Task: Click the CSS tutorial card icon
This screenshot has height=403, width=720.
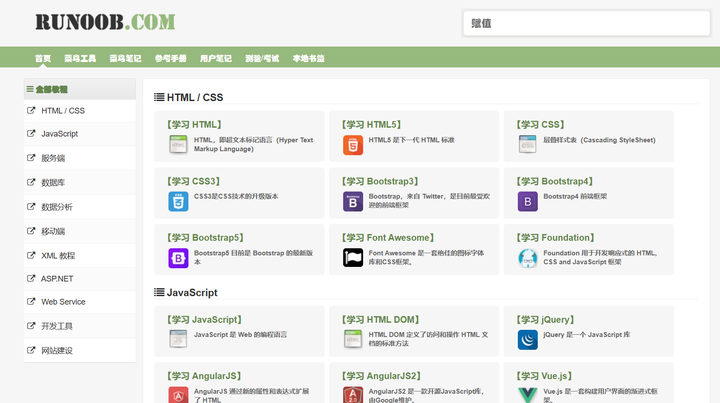Action: (x=528, y=145)
